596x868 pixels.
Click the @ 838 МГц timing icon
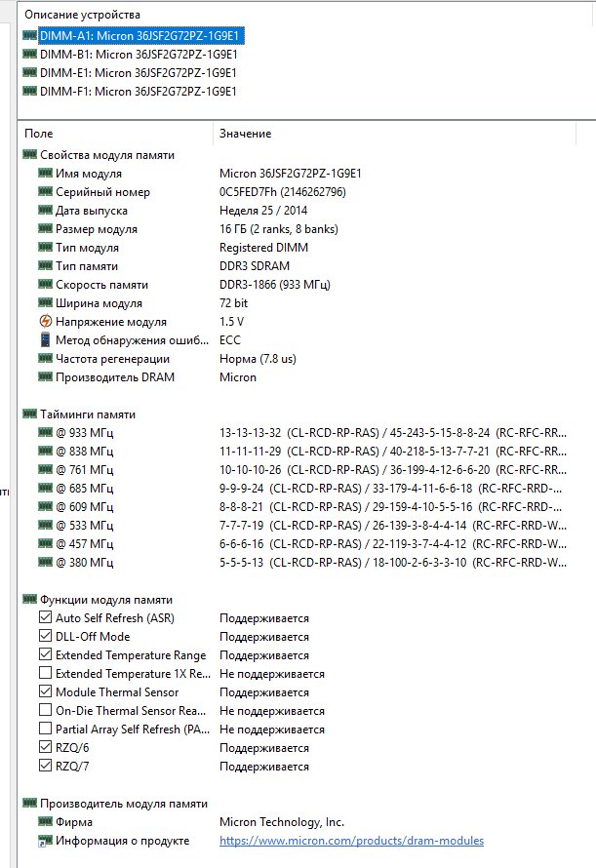tap(46, 452)
